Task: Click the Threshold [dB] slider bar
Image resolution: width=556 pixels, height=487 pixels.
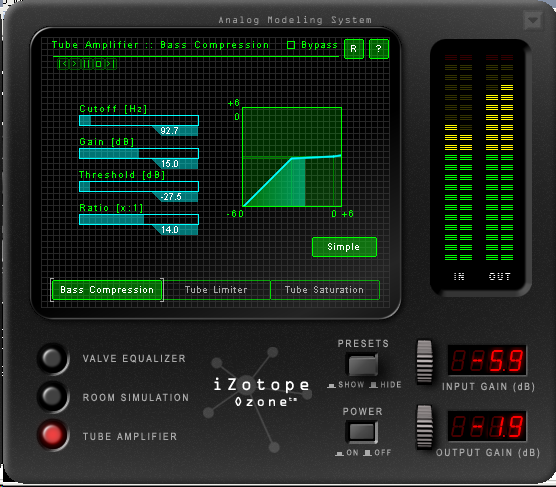Action: click(139, 187)
